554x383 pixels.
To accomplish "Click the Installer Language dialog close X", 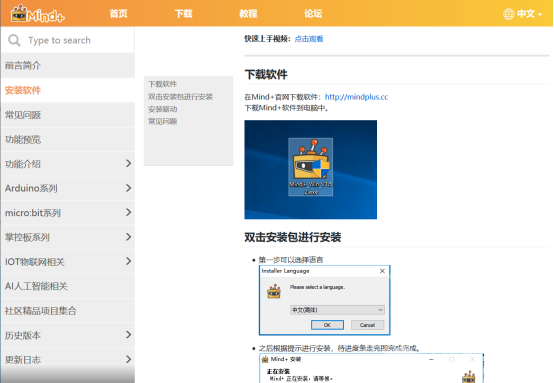I will tap(382, 271).
